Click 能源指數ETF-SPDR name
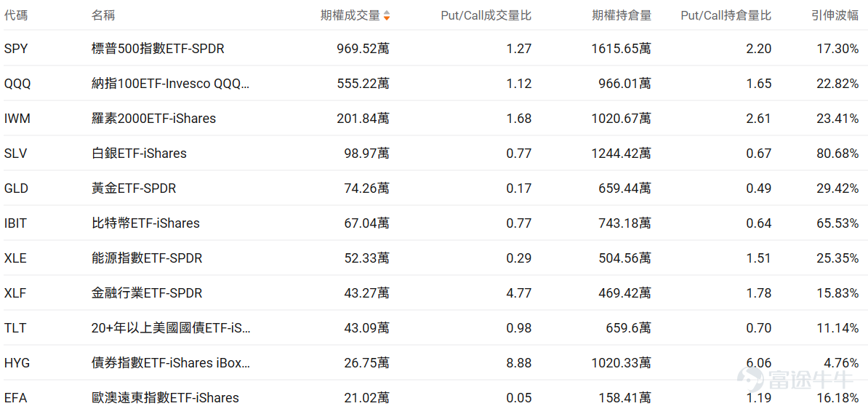The image size is (868, 406). click(x=147, y=258)
